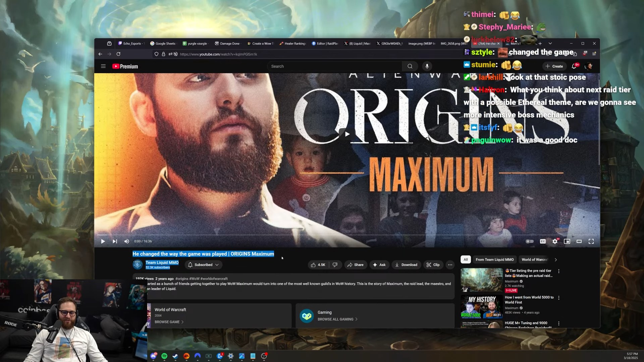Select the 'From Team Liquid MMO' chip
644x362 pixels.
point(494,260)
